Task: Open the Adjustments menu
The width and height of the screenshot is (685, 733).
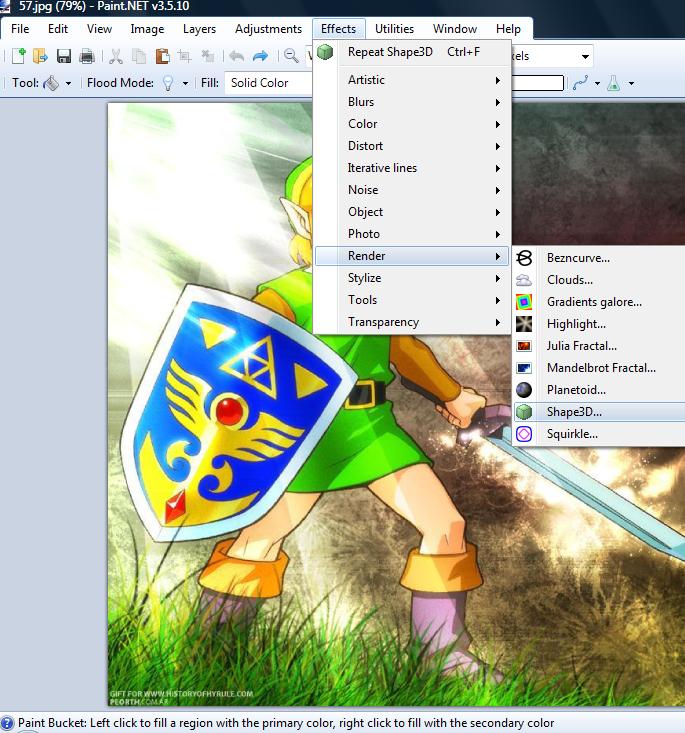Action: [268, 29]
